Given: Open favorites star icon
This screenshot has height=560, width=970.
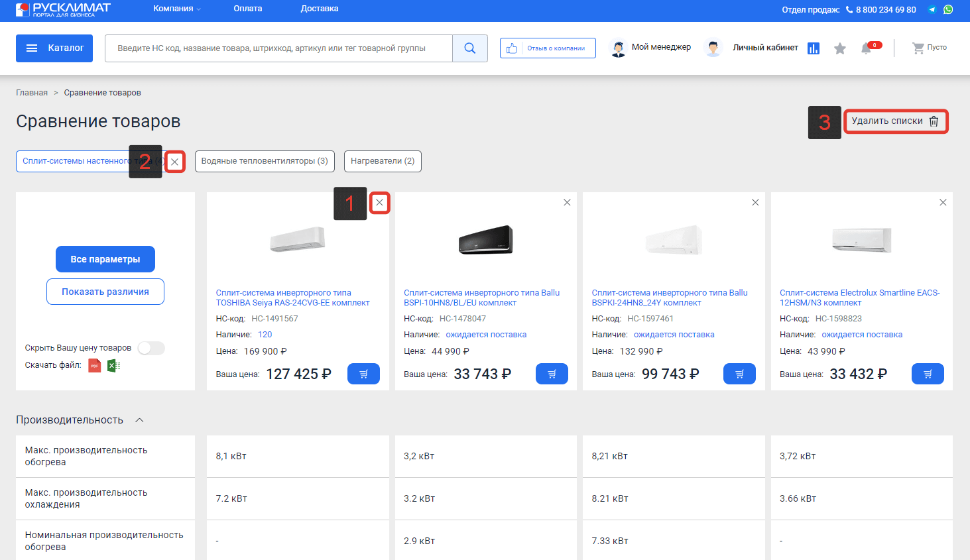Looking at the screenshot, I should 840,48.
